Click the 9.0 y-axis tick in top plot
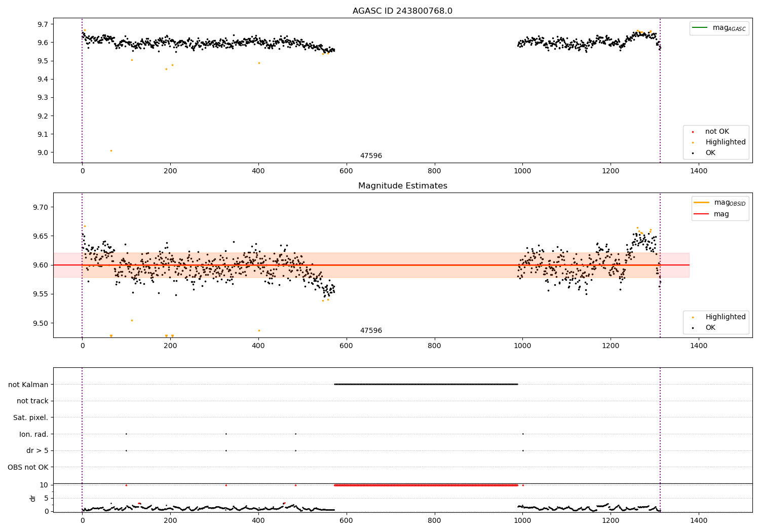Image resolution: width=760 pixels, height=532 pixels. point(42,153)
